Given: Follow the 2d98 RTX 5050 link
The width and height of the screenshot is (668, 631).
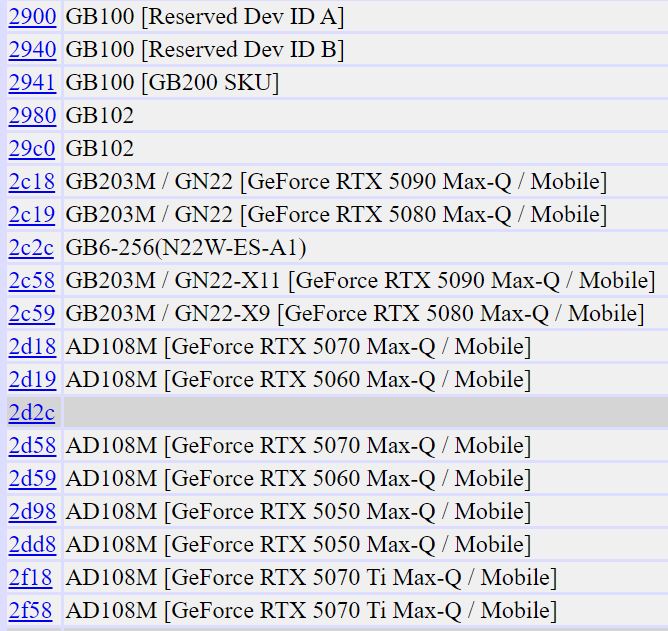Looking at the screenshot, I should coord(32,512).
